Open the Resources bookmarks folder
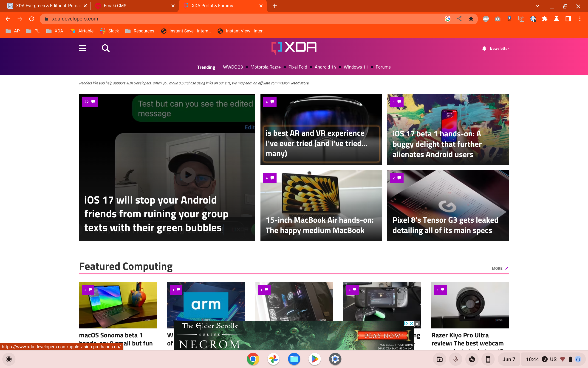 [x=140, y=31]
